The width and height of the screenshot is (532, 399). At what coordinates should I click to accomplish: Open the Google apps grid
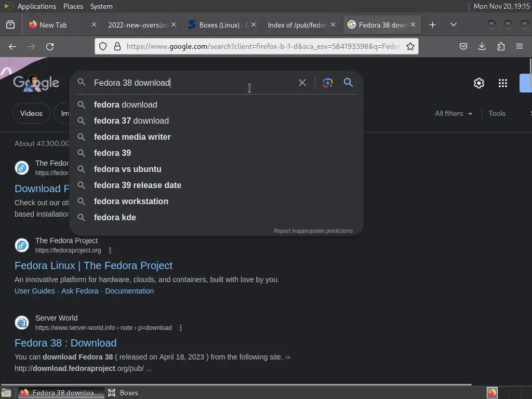tap(503, 83)
